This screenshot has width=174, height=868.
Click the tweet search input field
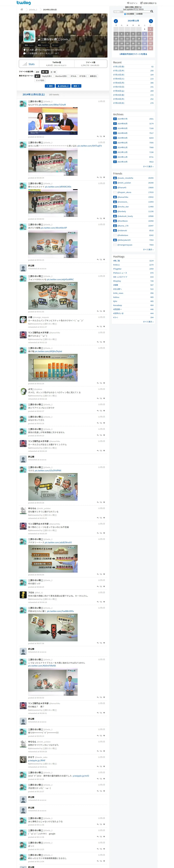[132, 12]
